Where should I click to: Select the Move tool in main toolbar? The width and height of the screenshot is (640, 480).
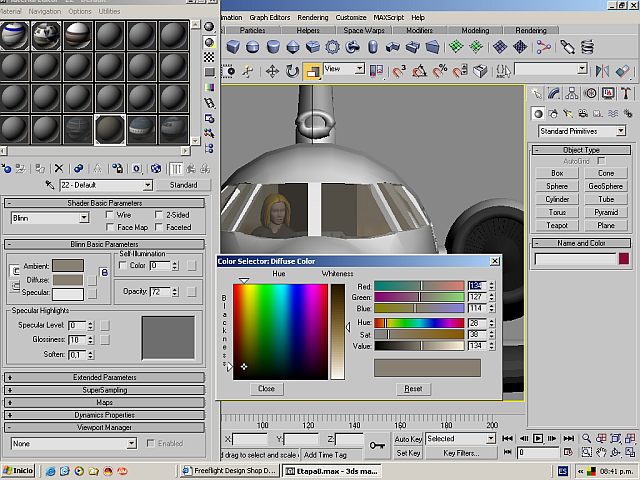click(x=272, y=71)
